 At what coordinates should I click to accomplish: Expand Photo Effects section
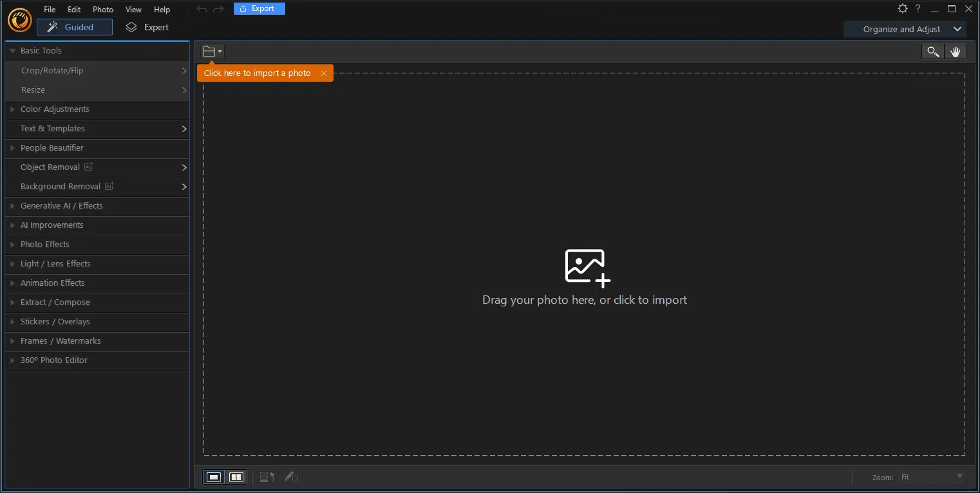point(97,245)
